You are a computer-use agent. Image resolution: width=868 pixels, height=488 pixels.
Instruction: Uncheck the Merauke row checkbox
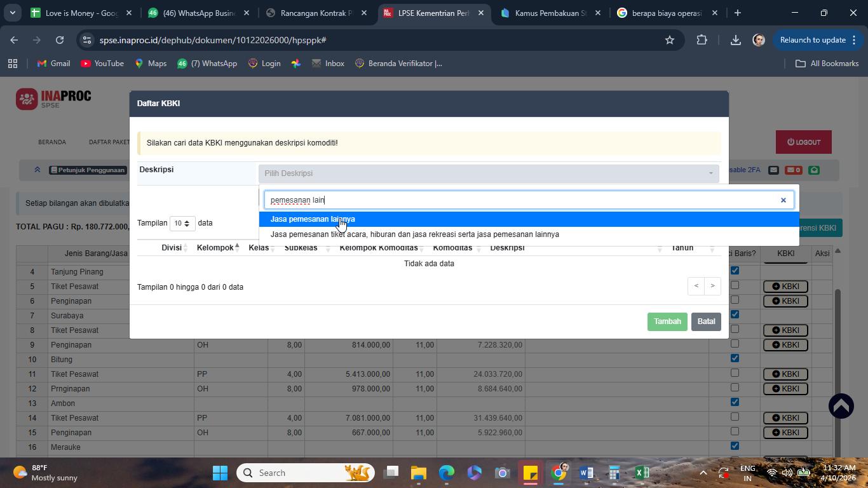click(735, 446)
